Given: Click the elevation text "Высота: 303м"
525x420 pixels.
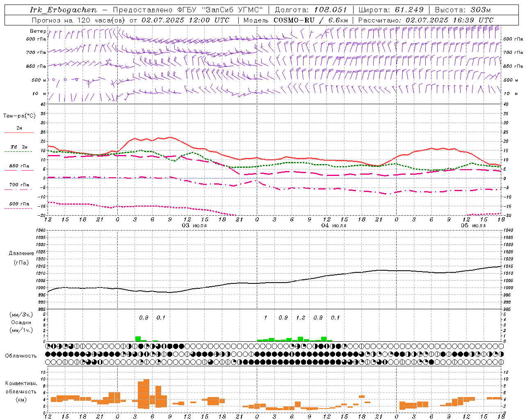Looking at the screenshot, I should click(463, 10).
